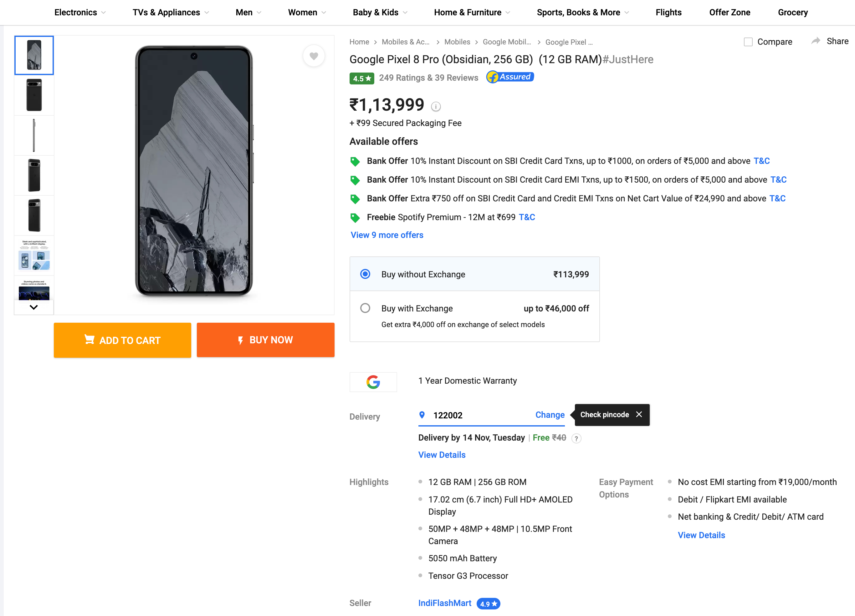Viewport: 855px width, 616px height.
Task: Click the Flipkart Assured badge
Action: [x=510, y=77]
